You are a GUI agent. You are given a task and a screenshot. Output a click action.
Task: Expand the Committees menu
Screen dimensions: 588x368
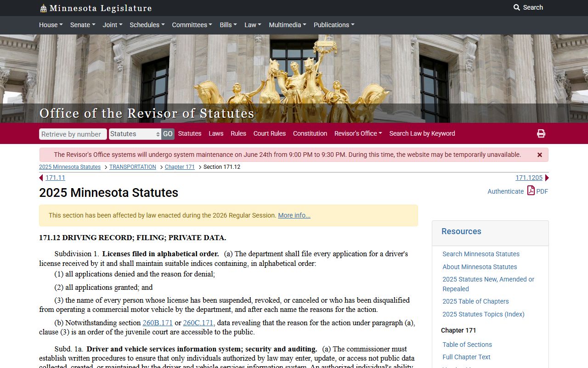pyautogui.click(x=192, y=25)
